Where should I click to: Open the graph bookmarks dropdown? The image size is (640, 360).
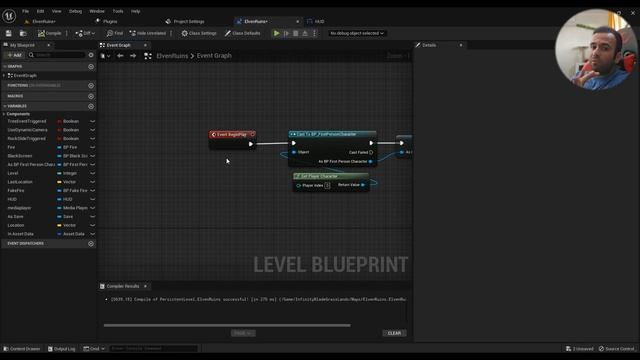[x=105, y=56]
